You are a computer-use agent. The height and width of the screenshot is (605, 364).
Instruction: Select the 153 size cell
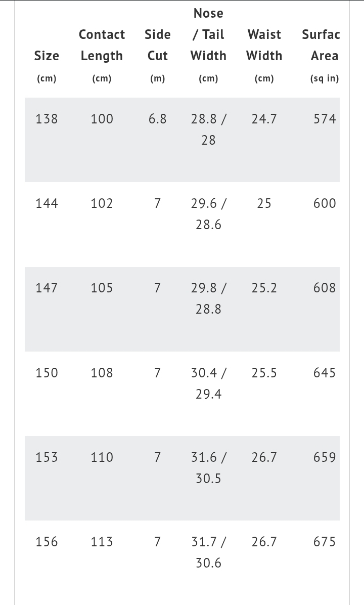point(47,457)
